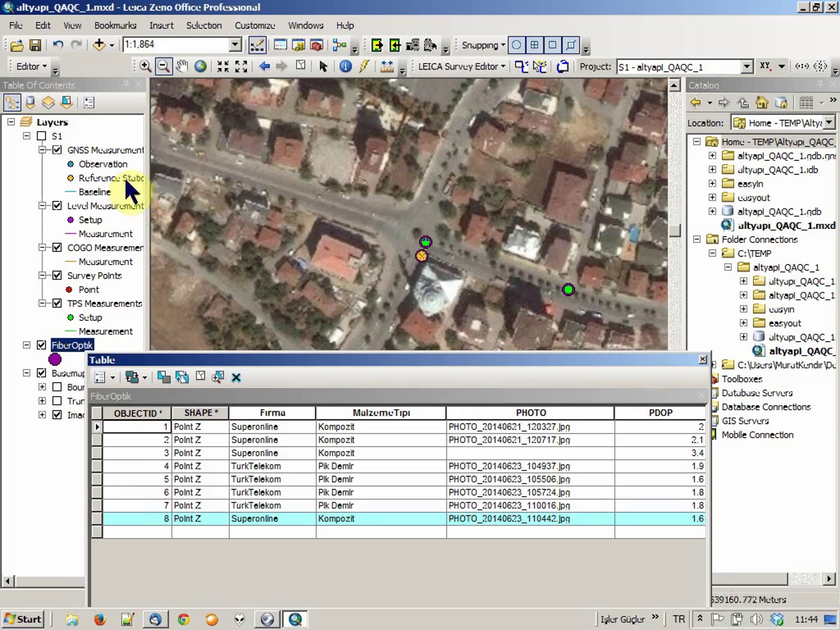Select the Identify tool icon

pos(345,66)
